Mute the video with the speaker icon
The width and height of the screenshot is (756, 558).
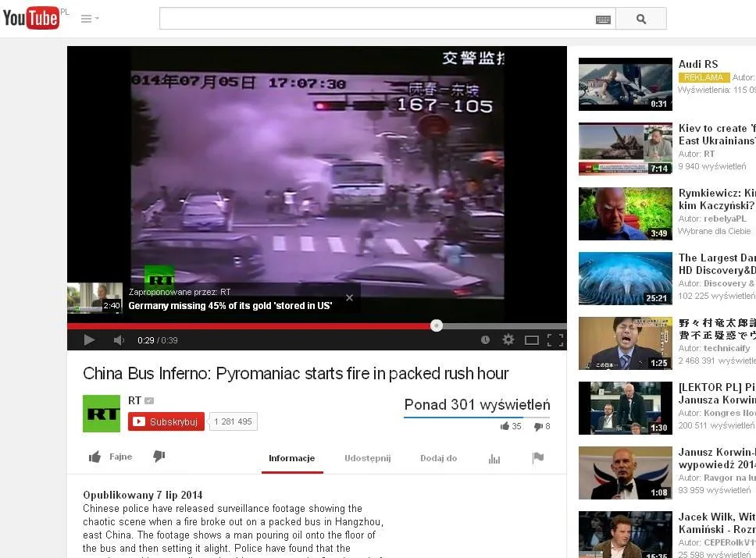[x=119, y=340]
